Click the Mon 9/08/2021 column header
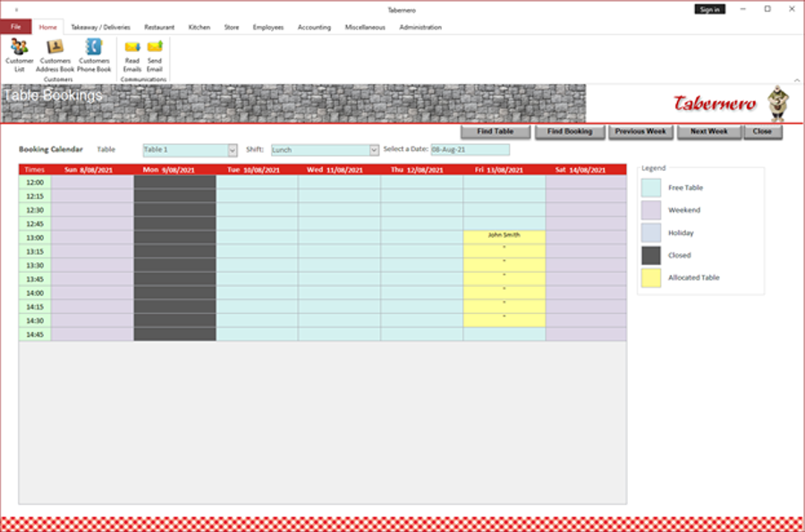This screenshot has width=805, height=532. pyautogui.click(x=174, y=170)
